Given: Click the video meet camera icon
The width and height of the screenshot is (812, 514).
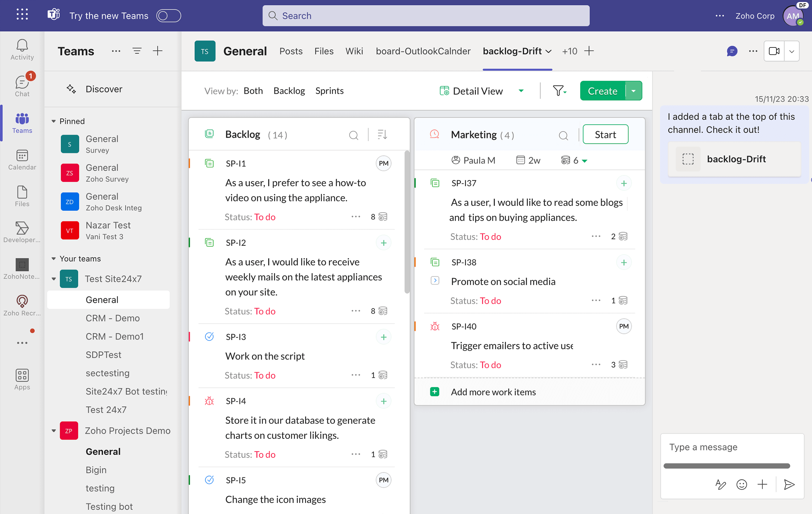Looking at the screenshot, I should [x=774, y=51].
